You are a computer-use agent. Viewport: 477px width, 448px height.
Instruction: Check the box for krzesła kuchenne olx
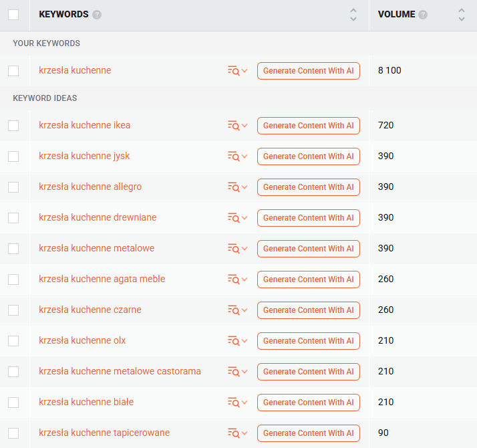click(x=13, y=341)
